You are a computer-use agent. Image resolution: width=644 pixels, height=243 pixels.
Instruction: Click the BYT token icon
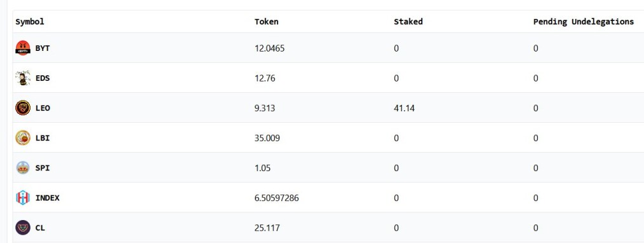click(x=23, y=48)
